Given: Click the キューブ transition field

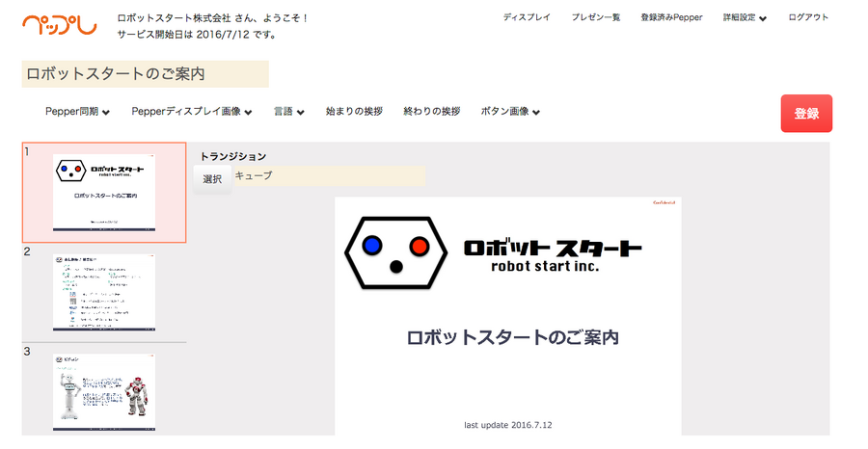Looking at the screenshot, I should point(328,176).
